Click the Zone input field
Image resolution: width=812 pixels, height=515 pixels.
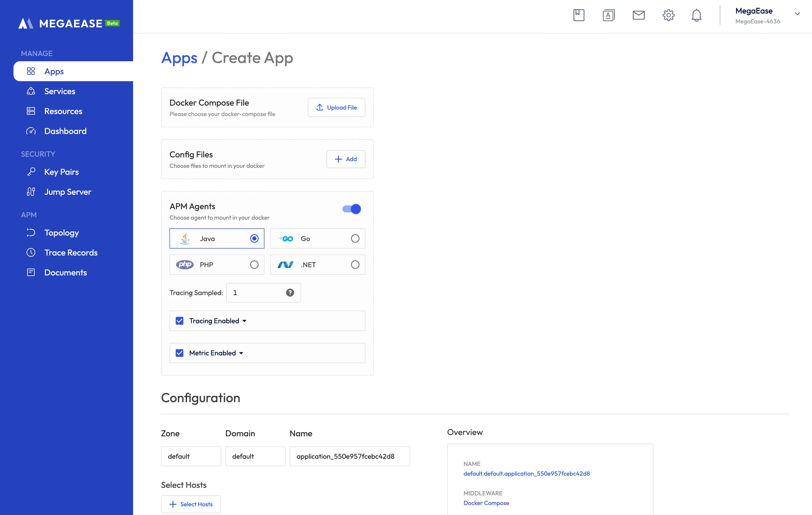(191, 456)
